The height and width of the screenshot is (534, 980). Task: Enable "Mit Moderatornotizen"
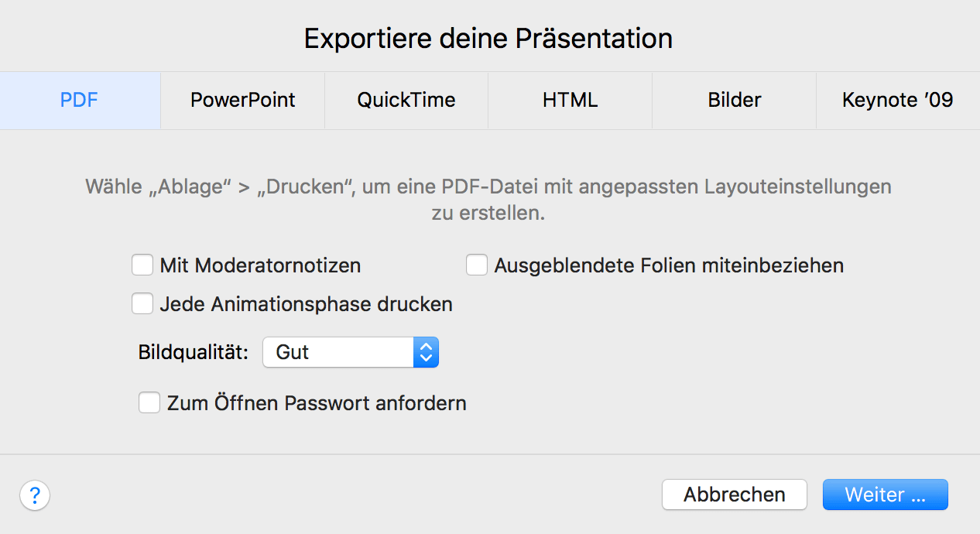(x=142, y=265)
